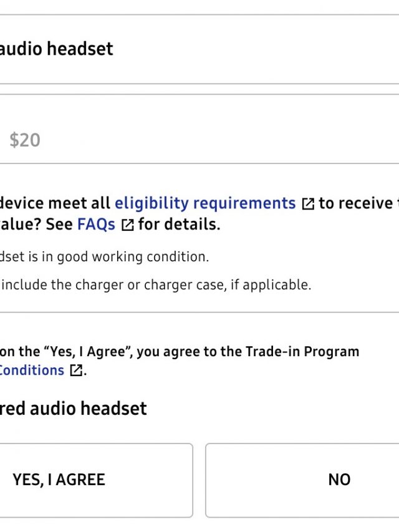
Task: Open the eligibility requirements link
Action: tap(205, 203)
